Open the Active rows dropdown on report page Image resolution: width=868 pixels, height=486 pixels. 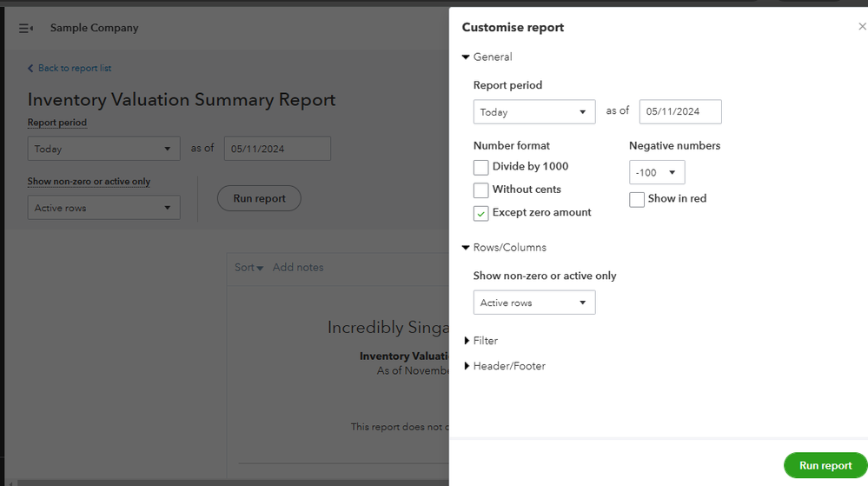point(103,208)
